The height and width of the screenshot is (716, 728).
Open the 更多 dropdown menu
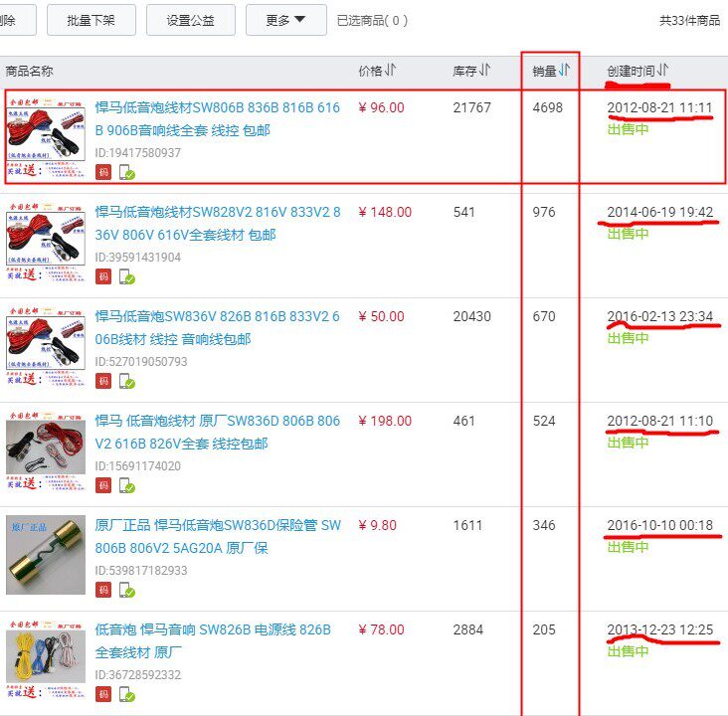coord(286,20)
